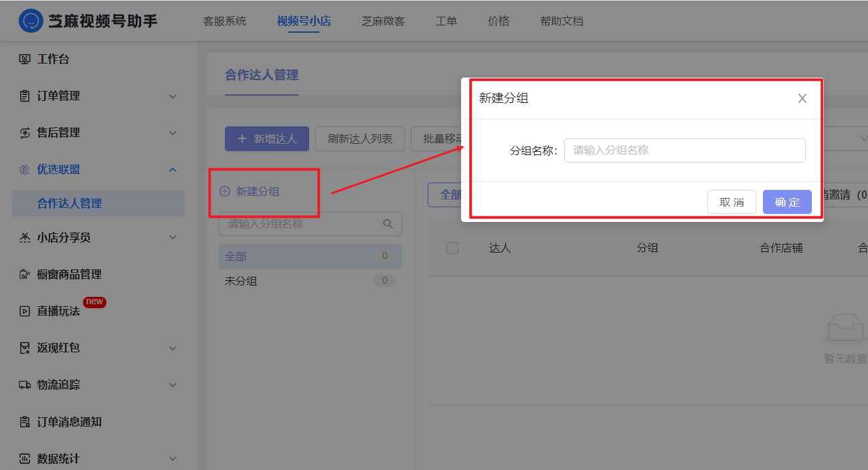868x470 pixels.
Task: Click the 物流追踪 truck icon
Action: point(25,384)
